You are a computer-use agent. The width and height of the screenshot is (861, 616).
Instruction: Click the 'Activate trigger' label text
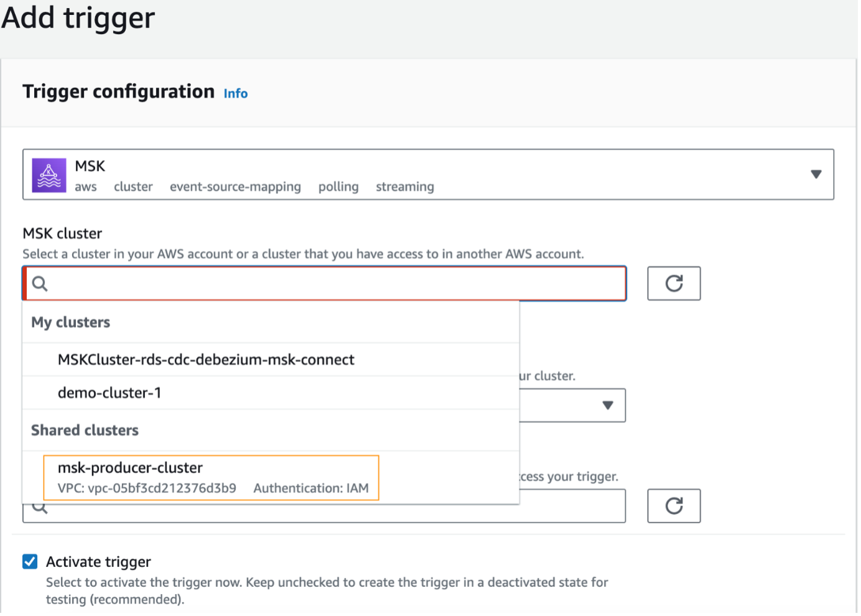[98, 562]
